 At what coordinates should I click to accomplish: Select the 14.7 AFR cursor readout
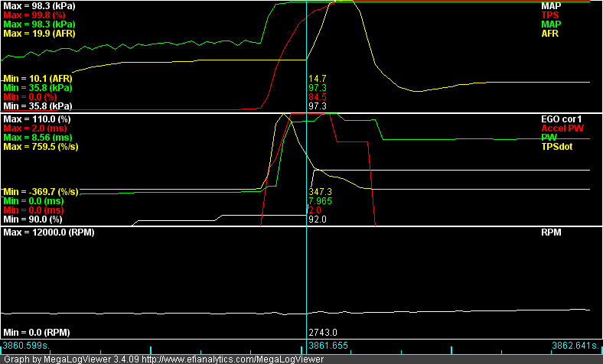coord(317,79)
